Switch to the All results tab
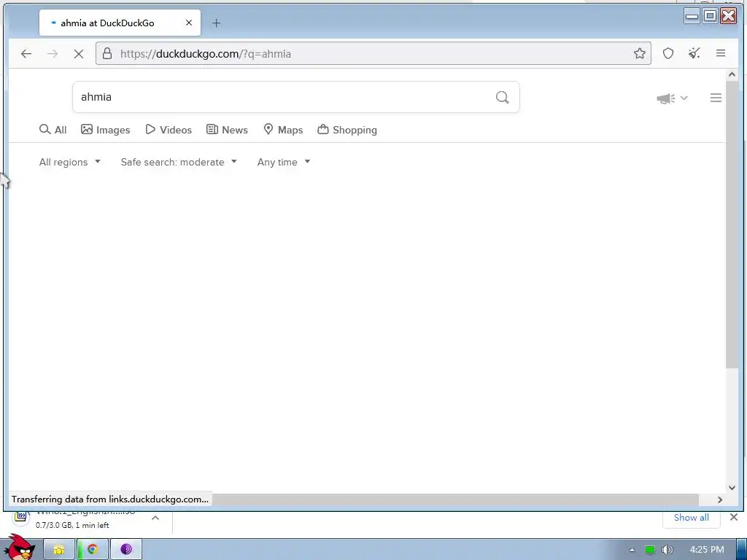This screenshot has width=747, height=560. (53, 130)
